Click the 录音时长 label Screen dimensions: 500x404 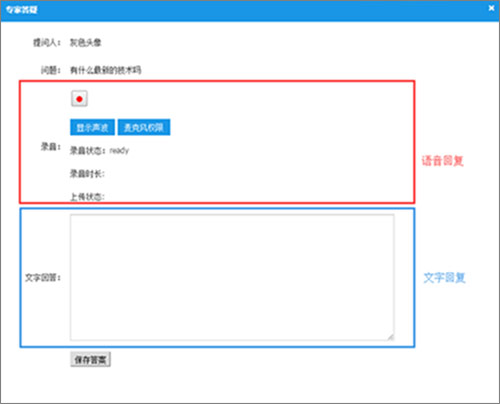click(x=87, y=174)
